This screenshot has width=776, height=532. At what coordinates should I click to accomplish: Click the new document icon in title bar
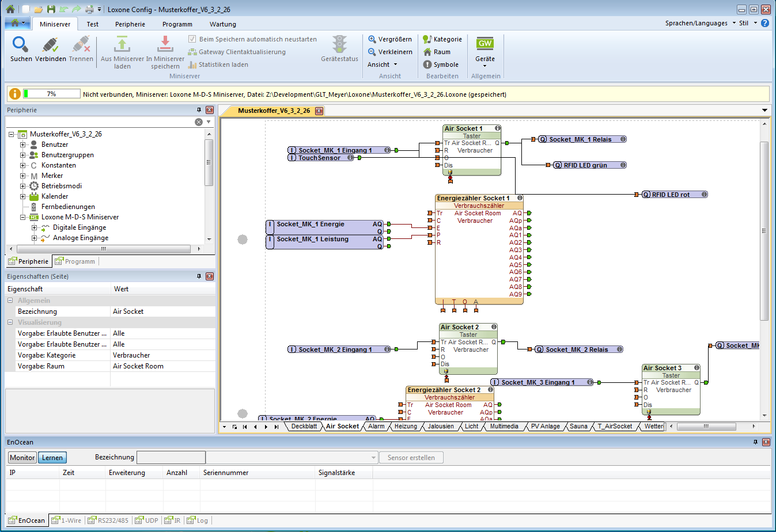[x=25, y=9]
